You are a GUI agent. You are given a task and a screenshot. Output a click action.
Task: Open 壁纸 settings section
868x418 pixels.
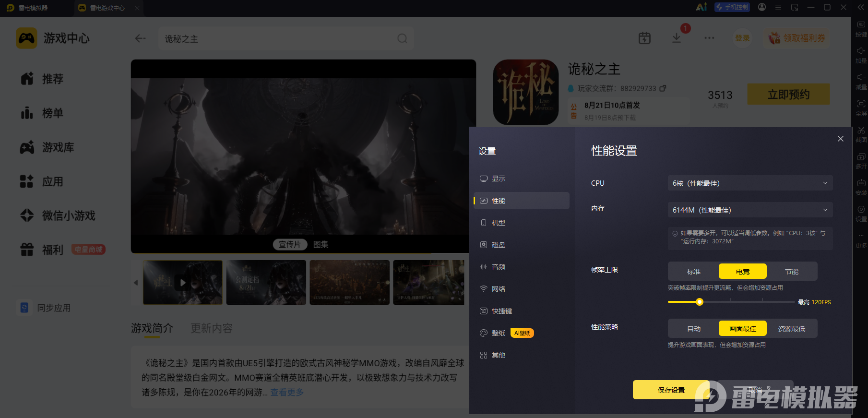[522, 333]
